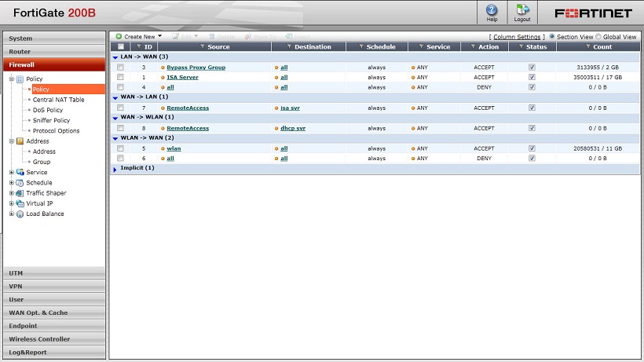Click the filter icon in the Source column

(x=203, y=47)
